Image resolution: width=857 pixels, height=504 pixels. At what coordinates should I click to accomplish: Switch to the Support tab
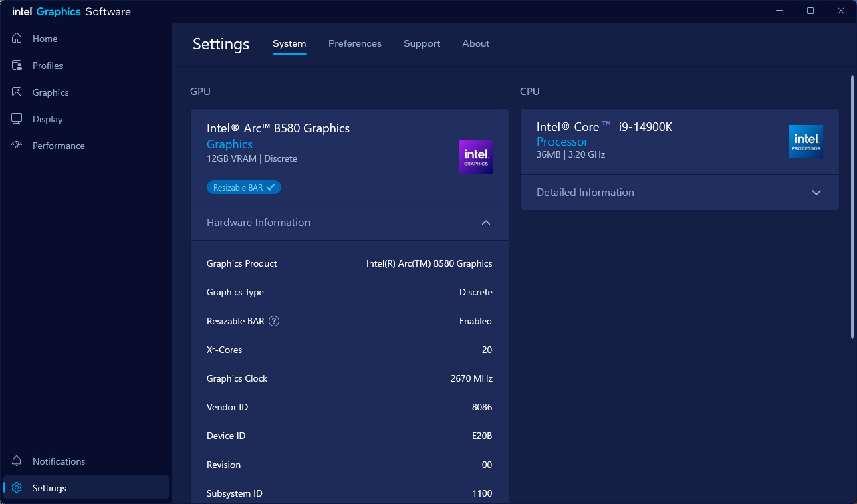422,44
